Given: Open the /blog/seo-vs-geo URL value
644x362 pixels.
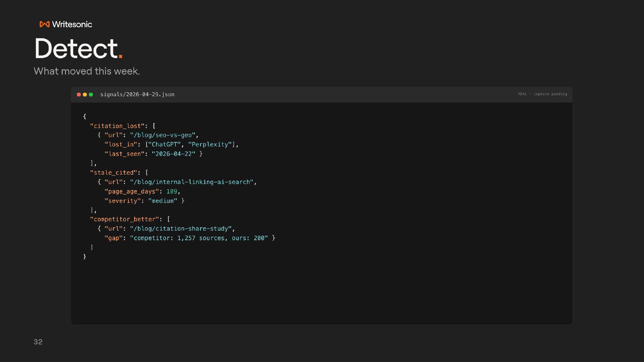Looking at the screenshot, I should (163, 135).
